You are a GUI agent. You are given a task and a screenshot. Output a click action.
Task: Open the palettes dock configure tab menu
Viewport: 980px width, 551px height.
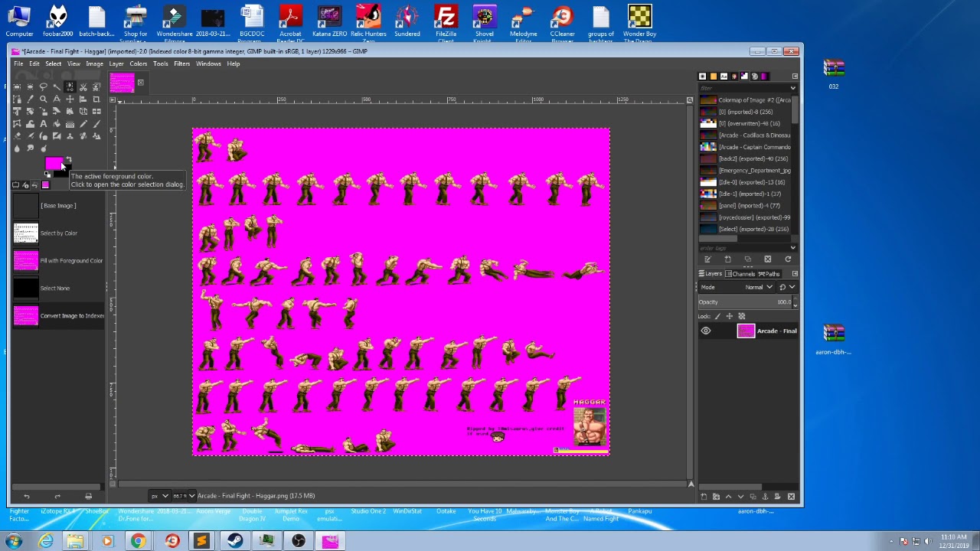click(x=795, y=76)
